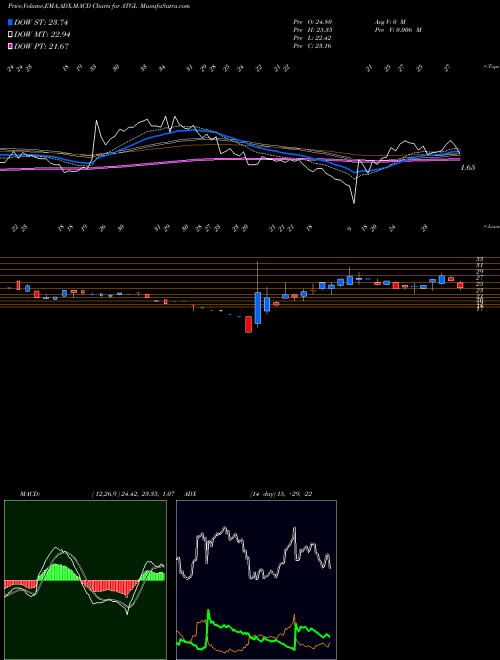The width and height of the screenshot is (500, 660).
Task: Click the large red candlestick at chart low
Action: pos(249,325)
